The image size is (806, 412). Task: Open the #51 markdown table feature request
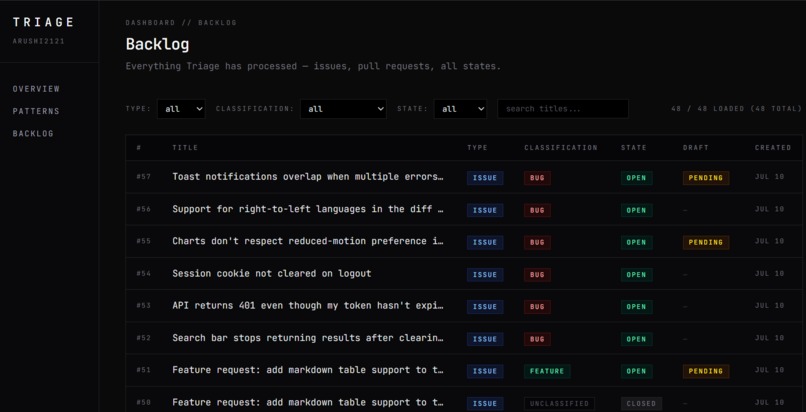click(308, 370)
